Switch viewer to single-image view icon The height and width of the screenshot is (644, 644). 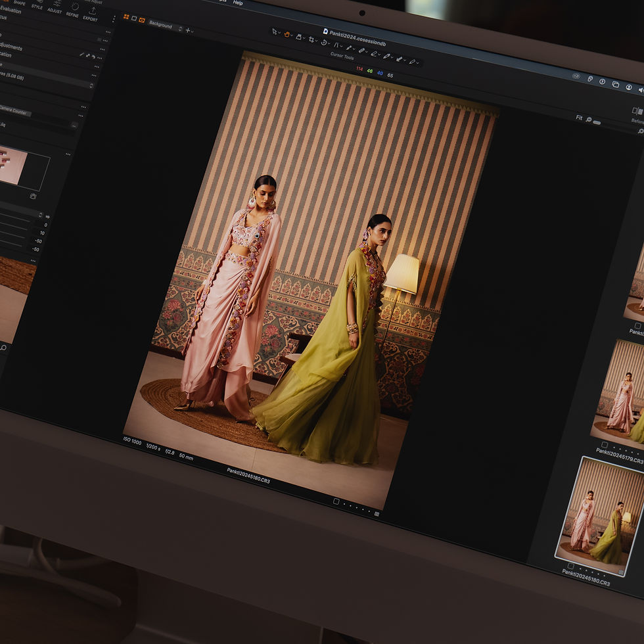tap(134, 18)
